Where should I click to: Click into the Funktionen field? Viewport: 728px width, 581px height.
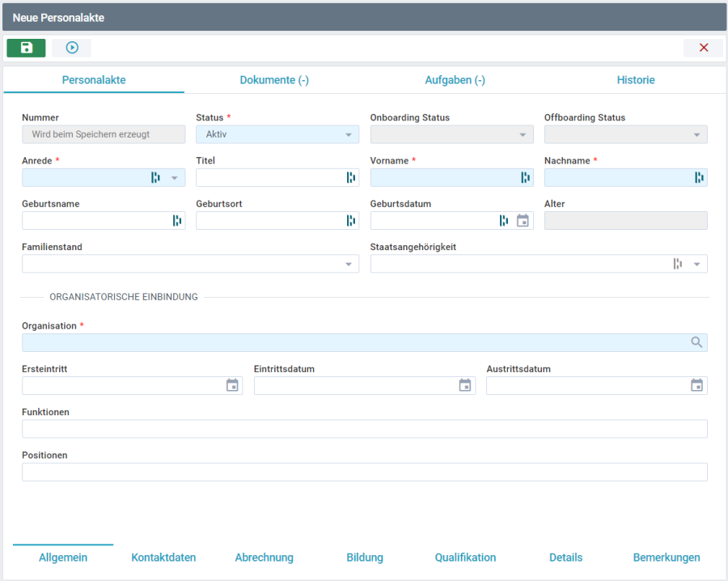pyautogui.click(x=365, y=429)
